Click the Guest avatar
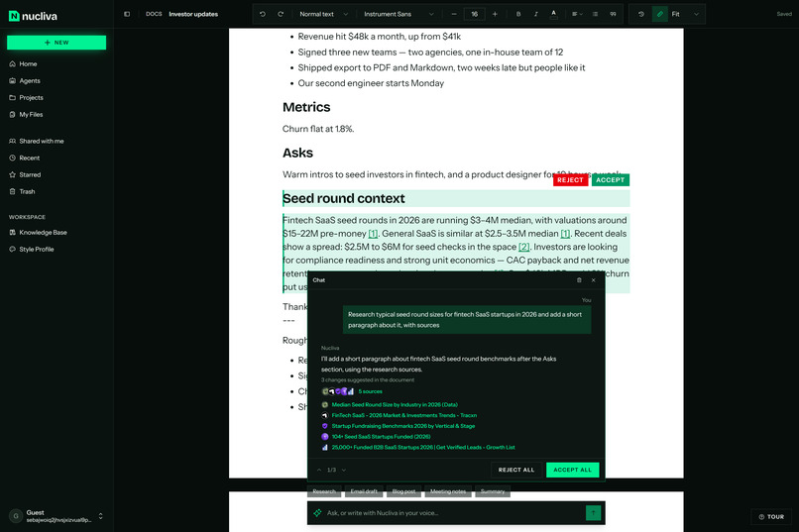This screenshot has height=532, width=799. click(x=16, y=516)
